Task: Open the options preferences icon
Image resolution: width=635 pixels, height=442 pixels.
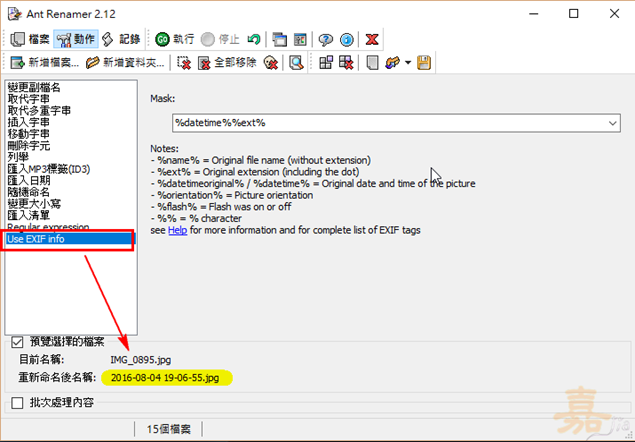Action: (x=300, y=39)
